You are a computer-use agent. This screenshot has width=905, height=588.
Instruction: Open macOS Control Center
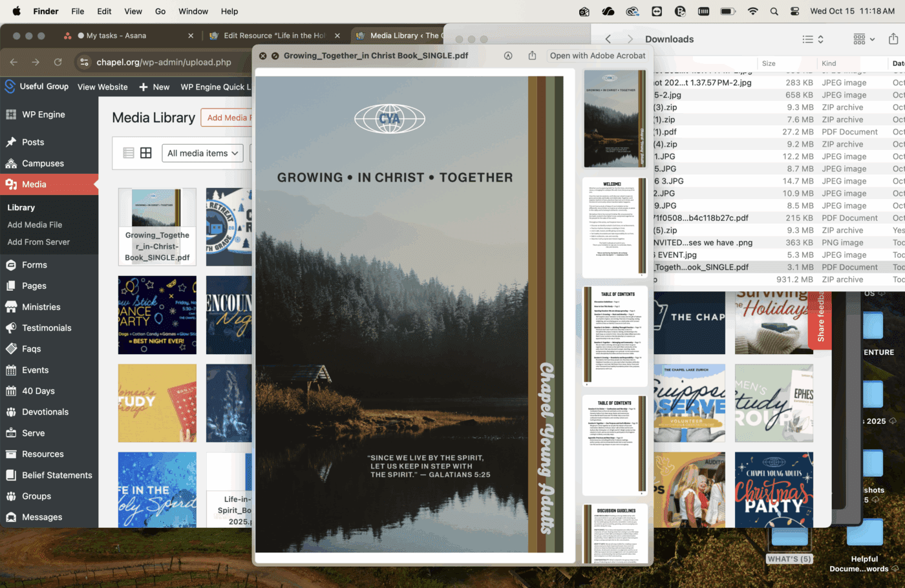pyautogui.click(x=794, y=11)
